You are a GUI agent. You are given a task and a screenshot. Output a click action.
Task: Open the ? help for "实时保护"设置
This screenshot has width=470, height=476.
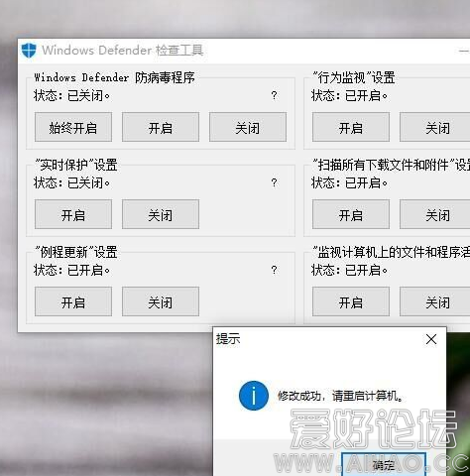coord(274,182)
